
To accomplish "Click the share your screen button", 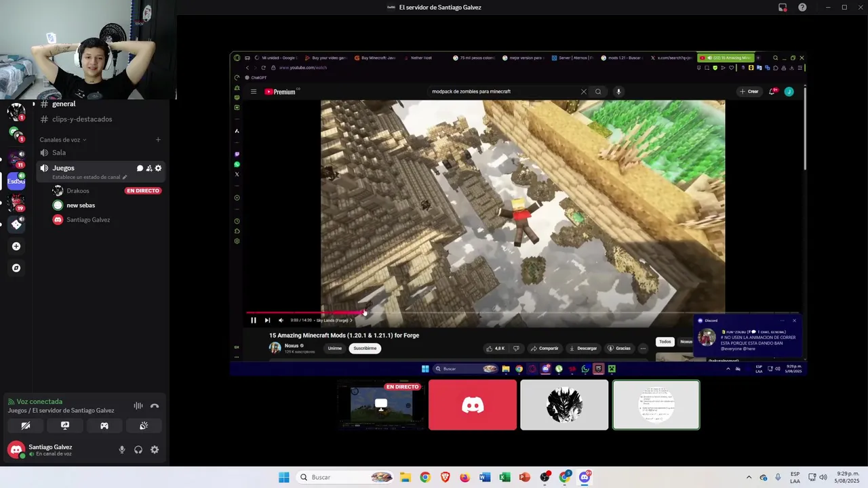I will point(65,426).
